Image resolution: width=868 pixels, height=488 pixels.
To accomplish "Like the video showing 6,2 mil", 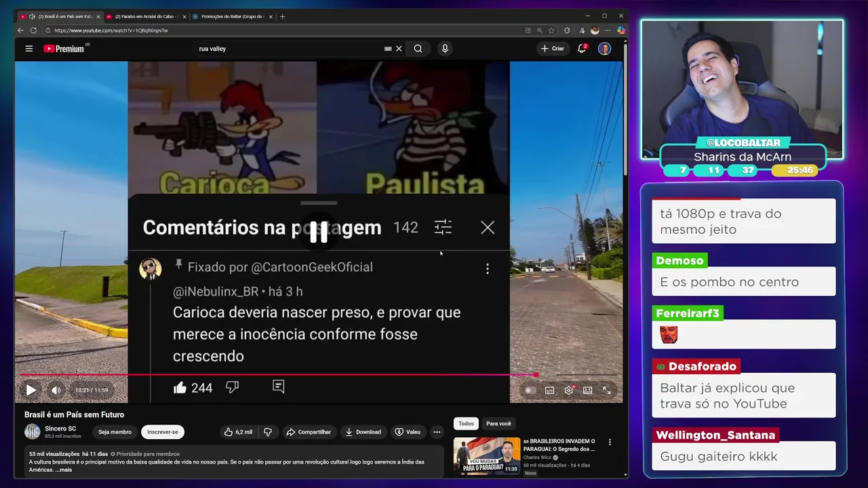I will (x=238, y=432).
